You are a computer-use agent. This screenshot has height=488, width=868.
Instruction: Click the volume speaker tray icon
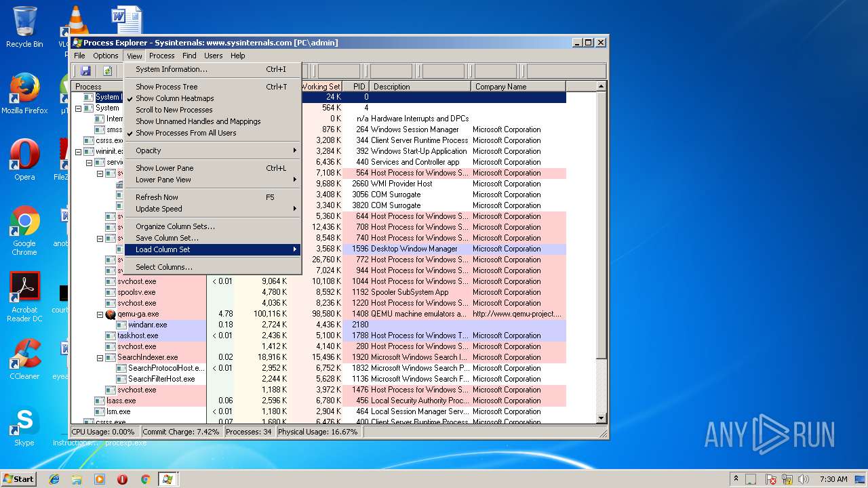point(804,479)
